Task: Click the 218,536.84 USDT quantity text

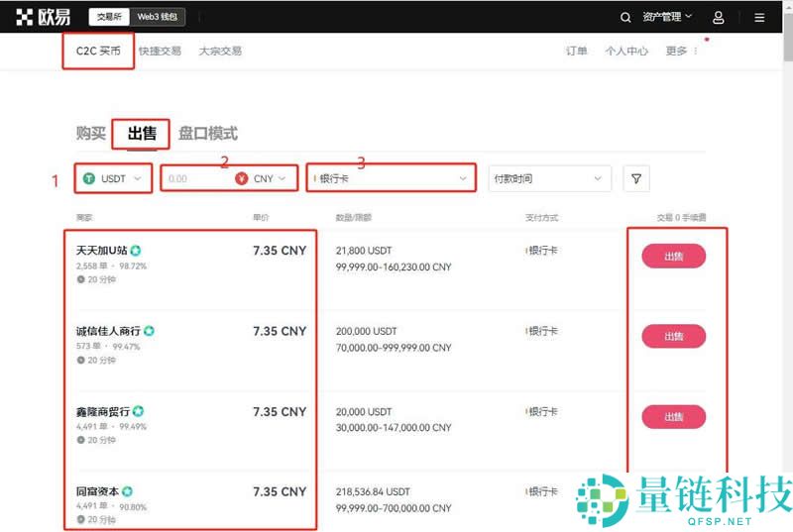Action: [x=373, y=491]
